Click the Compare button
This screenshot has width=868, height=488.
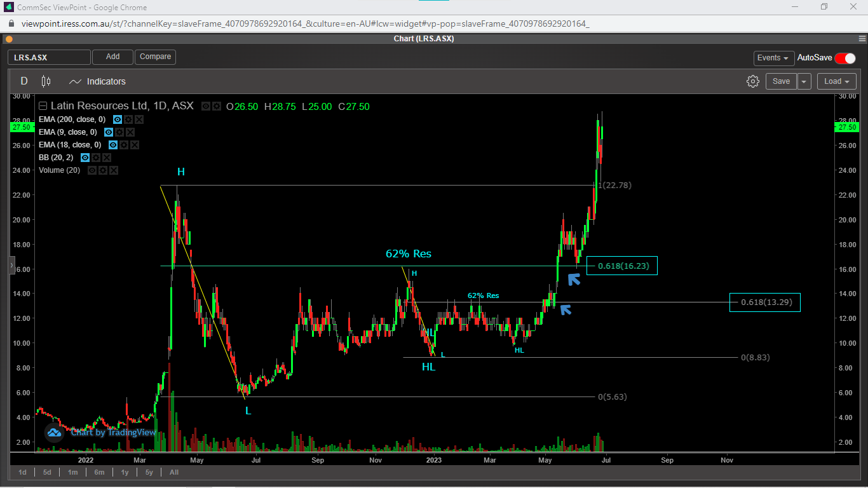tap(155, 57)
